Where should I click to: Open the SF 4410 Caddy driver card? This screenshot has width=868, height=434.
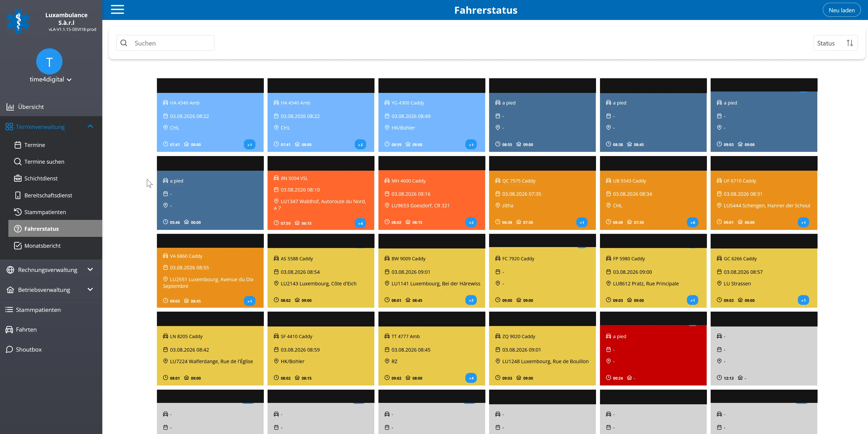[321, 349]
